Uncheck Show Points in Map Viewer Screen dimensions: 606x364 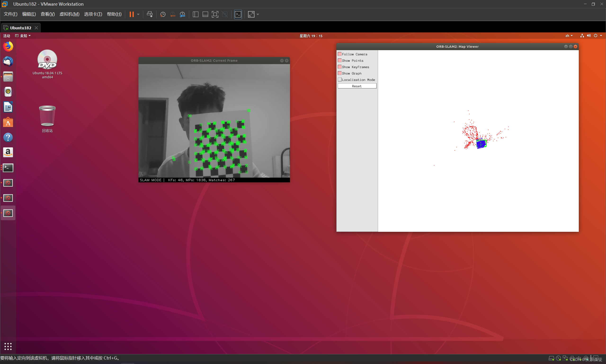[x=339, y=60]
